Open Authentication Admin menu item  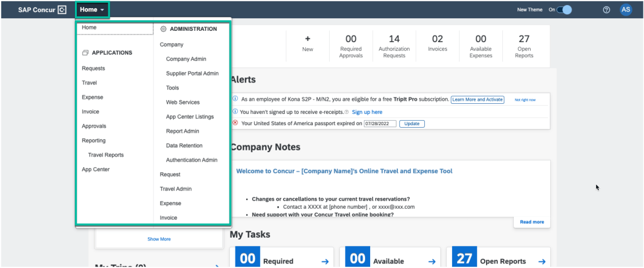click(191, 160)
